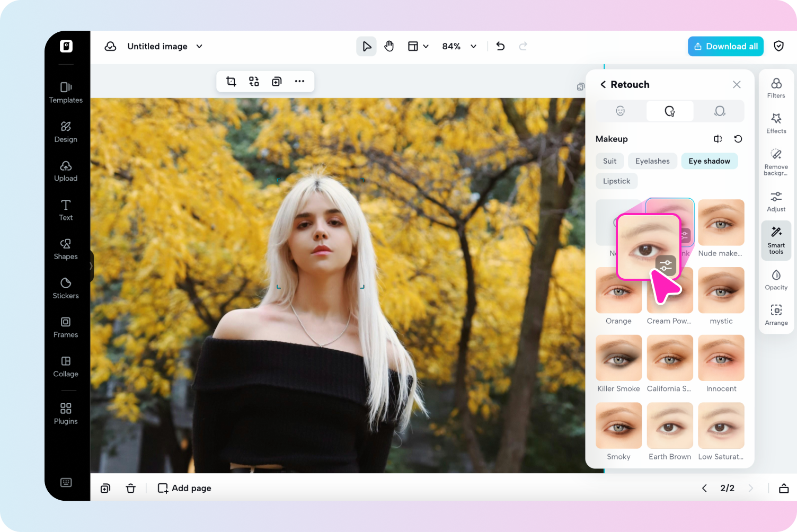The height and width of the screenshot is (532, 797).
Task: Select the Lipstick makeup category
Action: click(616, 181)
